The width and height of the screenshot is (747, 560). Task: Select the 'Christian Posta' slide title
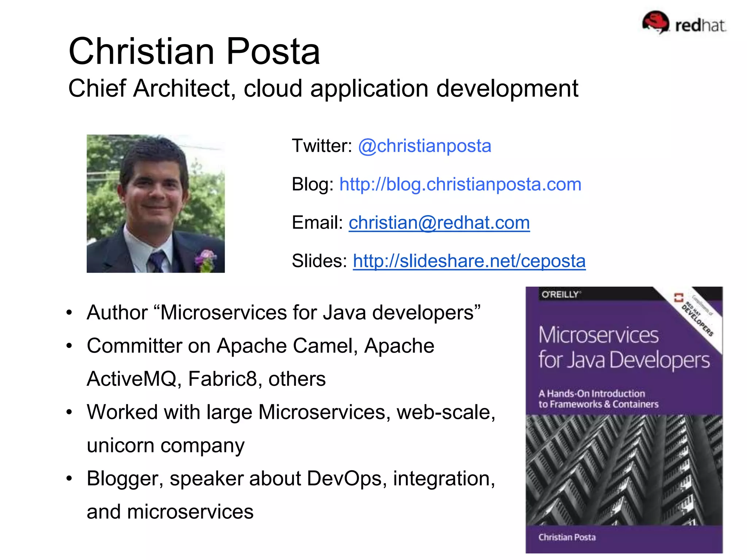(194, 51)
